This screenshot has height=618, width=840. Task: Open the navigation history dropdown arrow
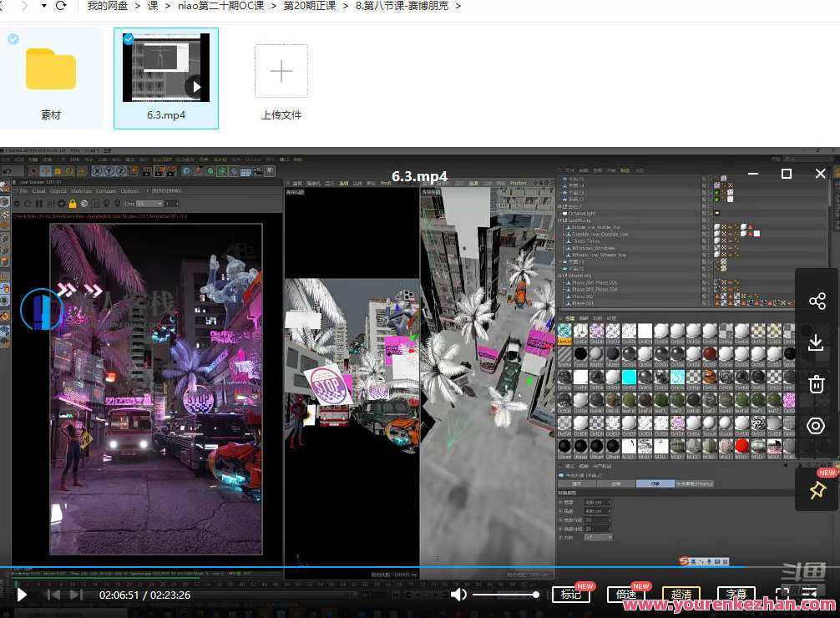click(43, 6)
